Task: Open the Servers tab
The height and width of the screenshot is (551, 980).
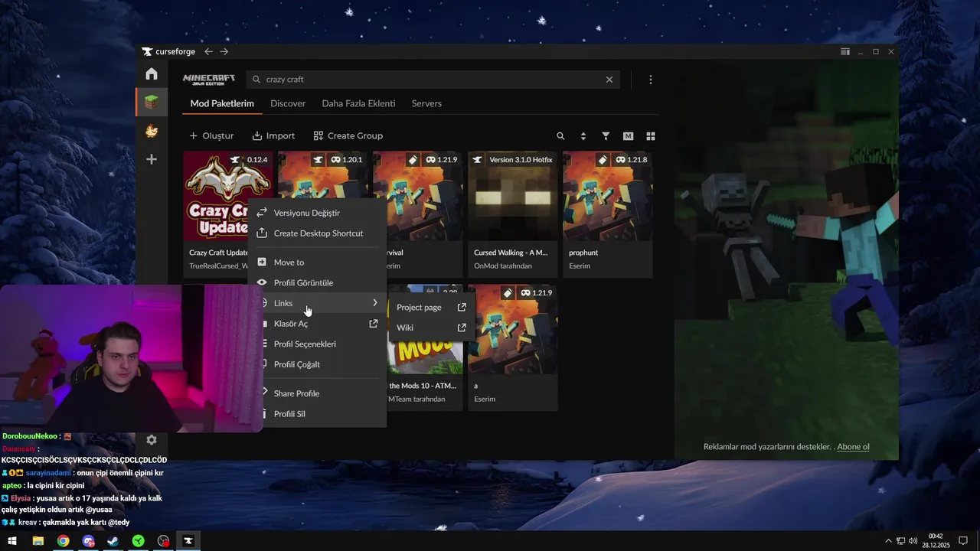Action: [x=426, y=103]
